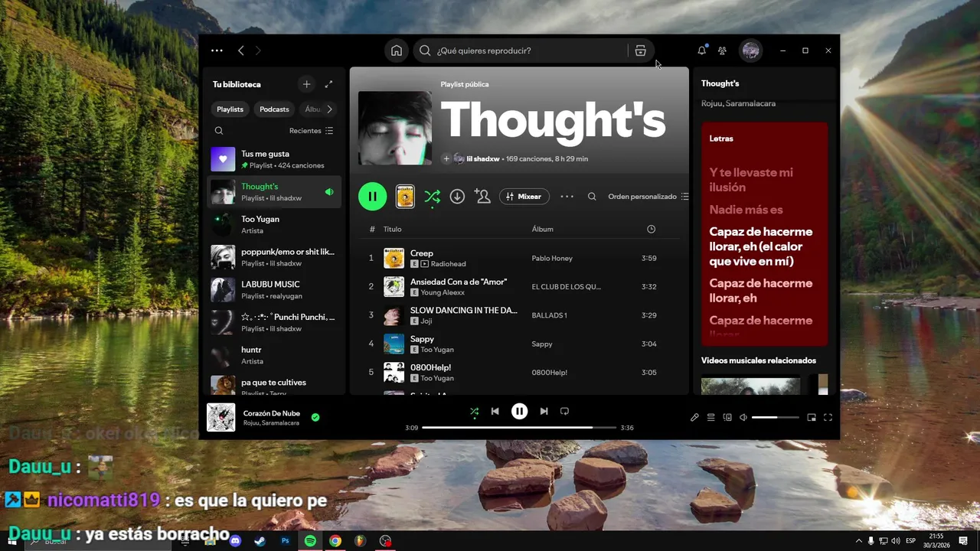Screen dimensions: 980x551
Task: Toggle the shuffle button beside the download icon
Action: [432, 197]
